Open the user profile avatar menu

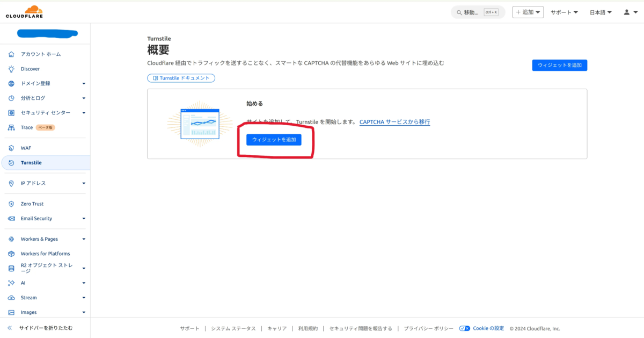tap(630, 12)
